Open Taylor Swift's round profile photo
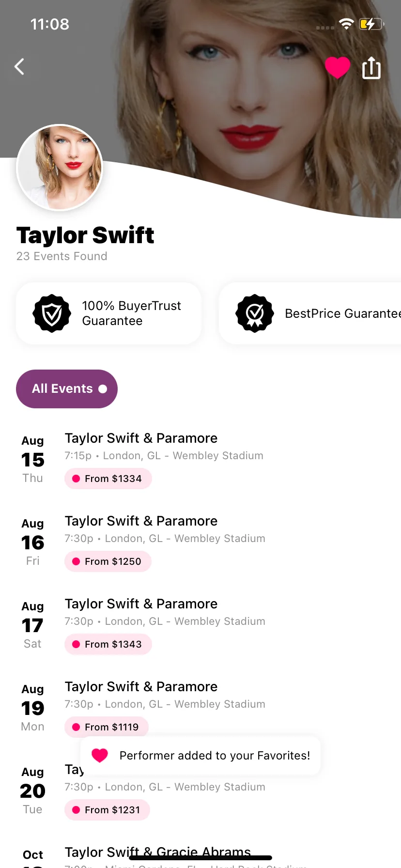Viewport: 401px width, 868px height. click(x=60, y=168)
